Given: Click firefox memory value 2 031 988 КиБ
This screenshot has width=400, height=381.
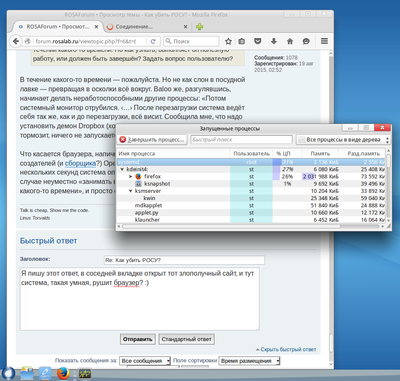Looking at the screenshot, I should (x=321, y=176).
